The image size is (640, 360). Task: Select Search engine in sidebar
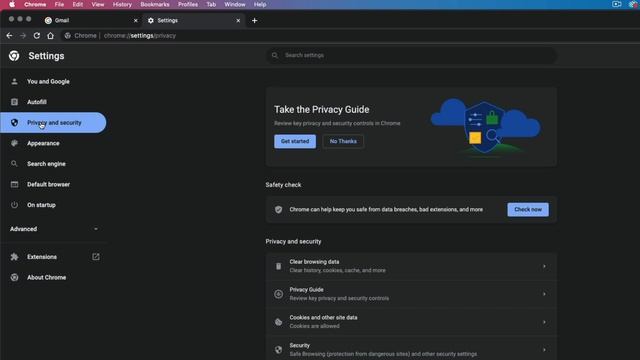point(53,164)
